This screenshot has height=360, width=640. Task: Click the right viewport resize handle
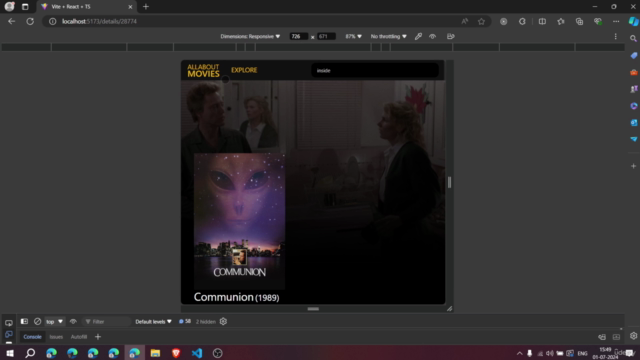[x=449, y=182]
